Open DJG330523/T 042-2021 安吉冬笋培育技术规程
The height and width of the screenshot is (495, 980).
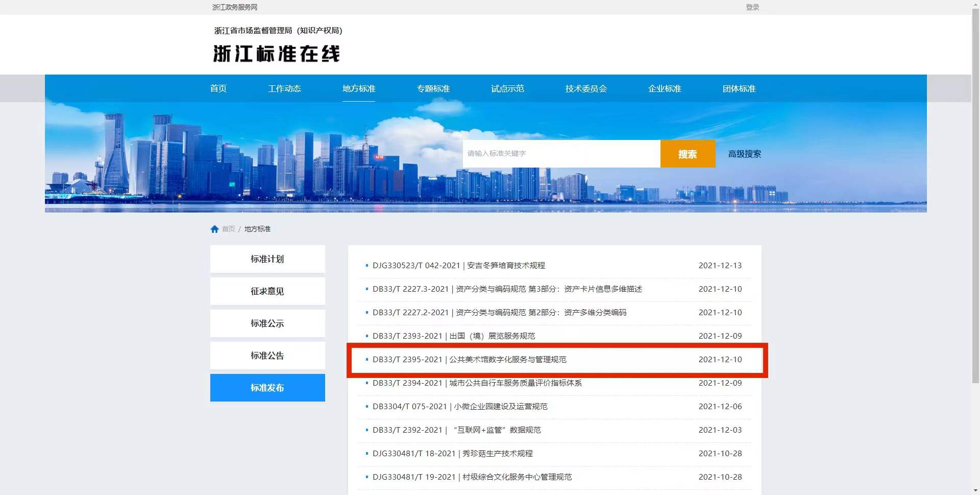tap(459, 266)
